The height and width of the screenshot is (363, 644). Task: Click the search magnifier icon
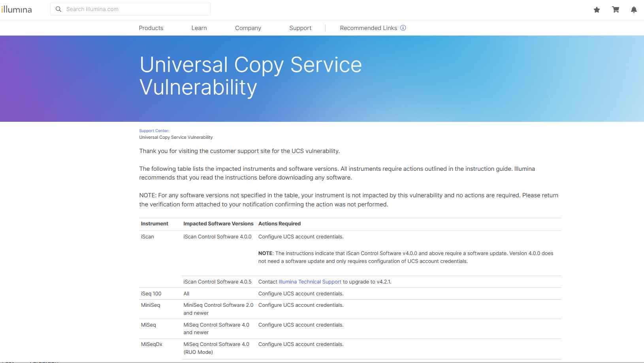pos(58,9)
